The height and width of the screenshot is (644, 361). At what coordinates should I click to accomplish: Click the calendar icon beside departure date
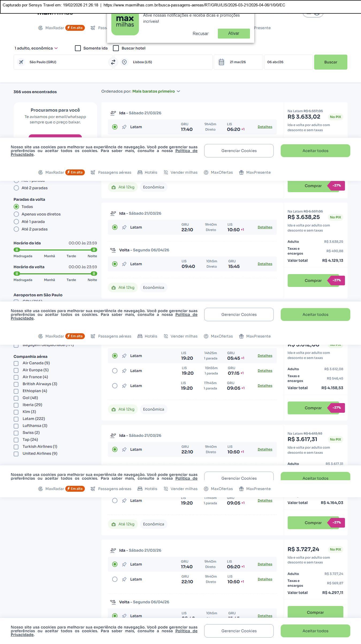(x=221, y=62)
